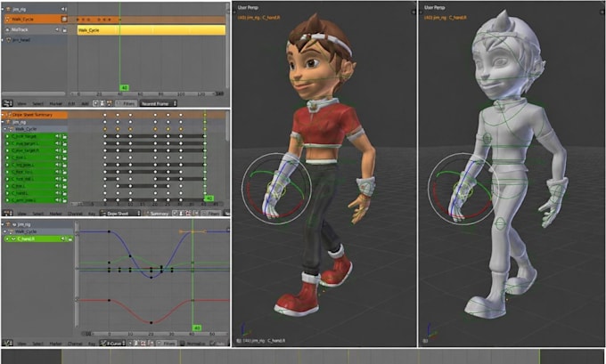This screenshot has width=606, height=364.
Task: Open the Dope Sheet mode dropdown
Action: coord(120,213)
